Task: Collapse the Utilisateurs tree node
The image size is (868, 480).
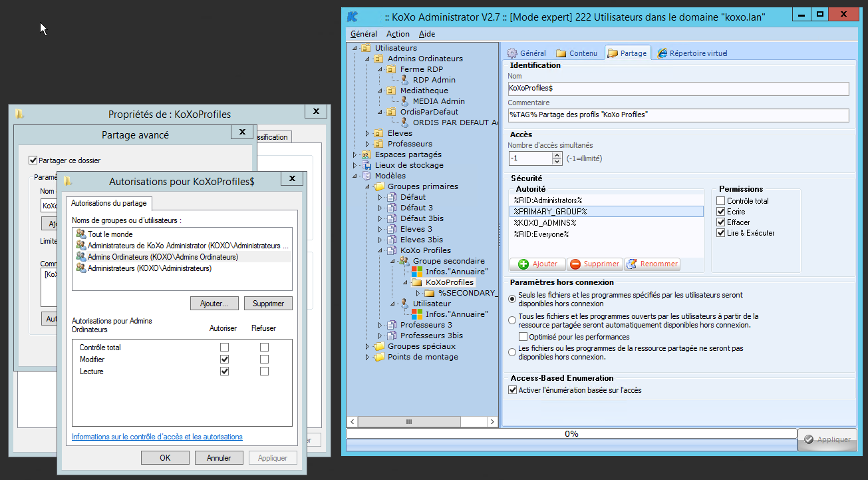Action: (x=356, y=48)
